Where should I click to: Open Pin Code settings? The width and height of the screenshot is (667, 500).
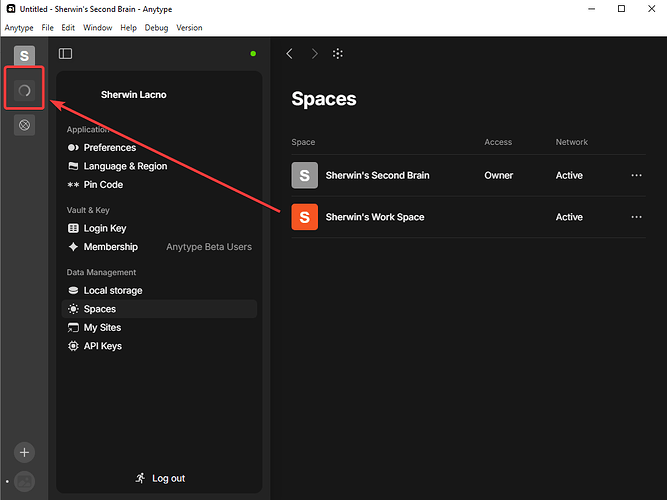[159, 185]
